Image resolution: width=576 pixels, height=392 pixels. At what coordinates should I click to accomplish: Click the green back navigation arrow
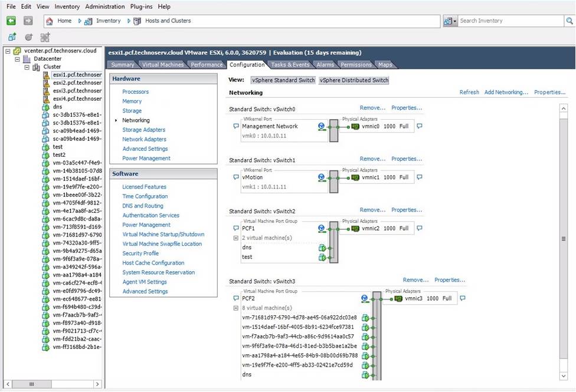coord(11,21)
